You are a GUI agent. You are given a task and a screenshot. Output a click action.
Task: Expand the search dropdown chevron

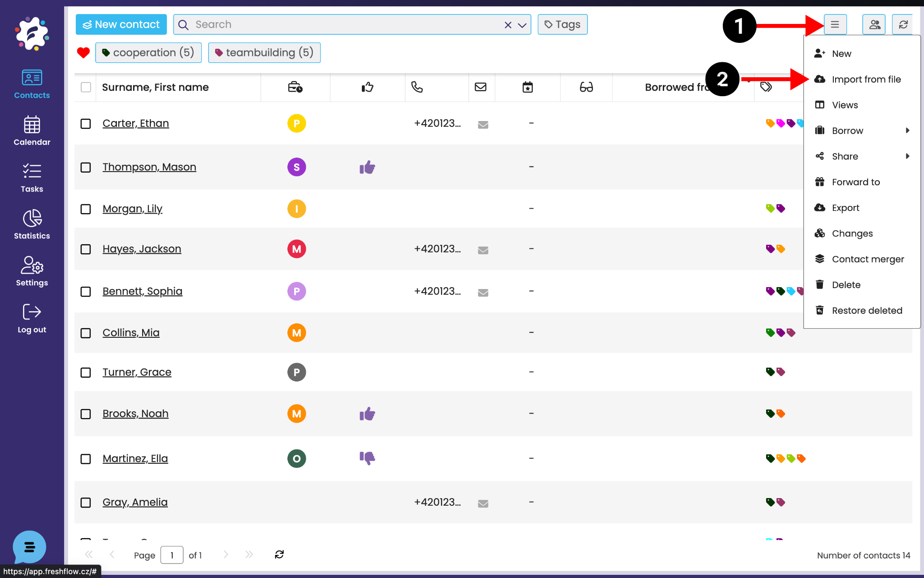[x=522, y=25]
